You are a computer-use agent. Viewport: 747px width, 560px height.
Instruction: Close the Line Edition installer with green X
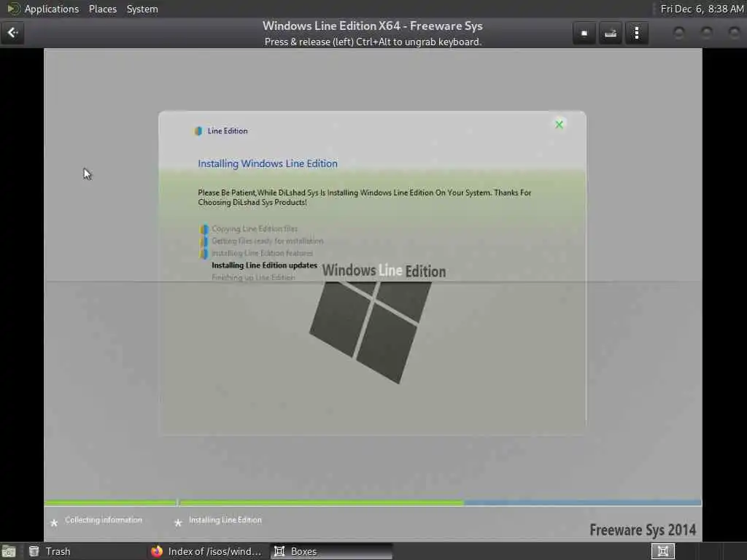(x=560, y=124)
